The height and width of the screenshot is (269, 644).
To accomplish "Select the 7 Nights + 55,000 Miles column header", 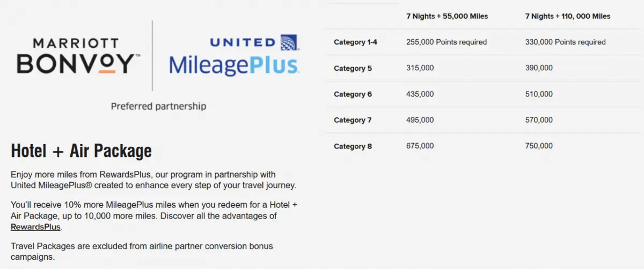I will [x=447, y=17].
